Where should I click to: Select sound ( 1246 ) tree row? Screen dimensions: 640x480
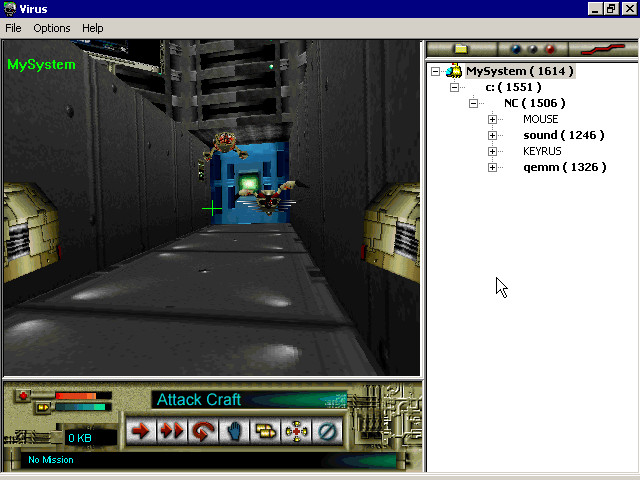coord(564,136)
